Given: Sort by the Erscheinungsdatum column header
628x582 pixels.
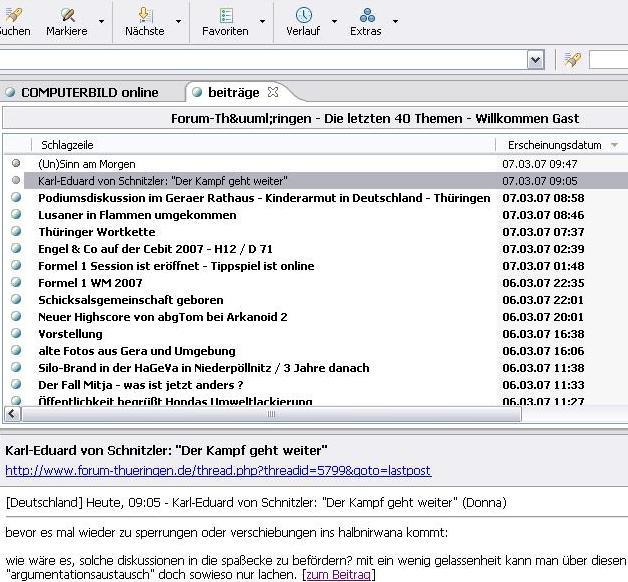Looking at the screenshot, I should 555,145.
